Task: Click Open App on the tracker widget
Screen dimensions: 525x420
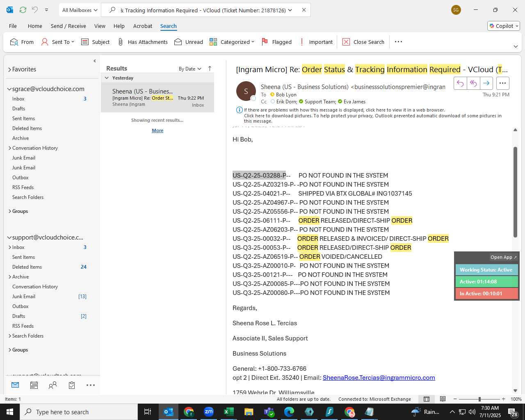Action: click(504, 257)
